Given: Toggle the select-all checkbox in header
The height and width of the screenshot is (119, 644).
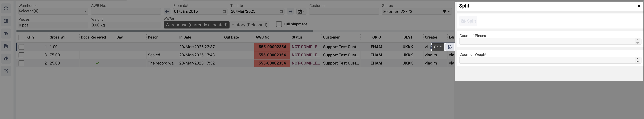Looking at the screenshot, I should [22, 37].
